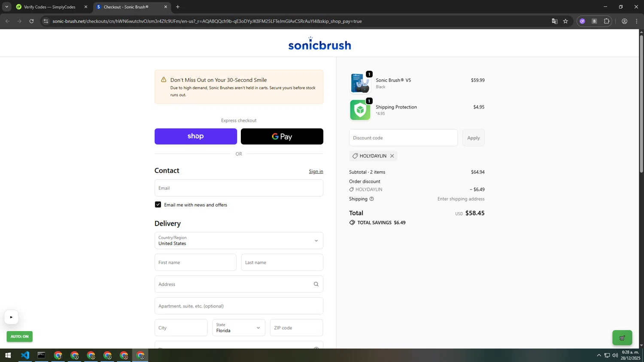Click the browser forward button
The height and width of the screenshot is (362, 644).
coord(19,21)
